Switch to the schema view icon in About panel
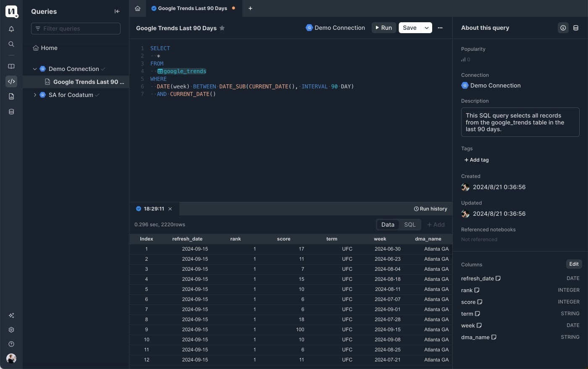588x369 pixels. pos(576,28)
